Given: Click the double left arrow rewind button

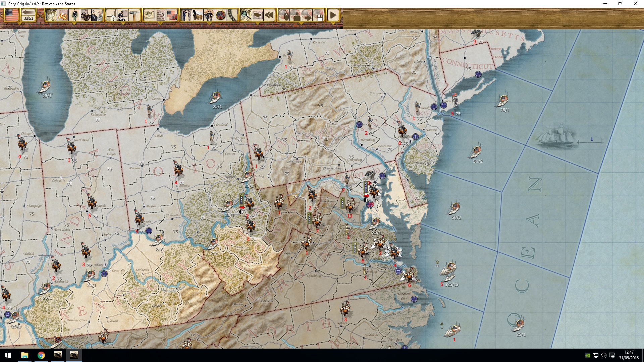Looking at the screenshot, I should coord(269,15).
